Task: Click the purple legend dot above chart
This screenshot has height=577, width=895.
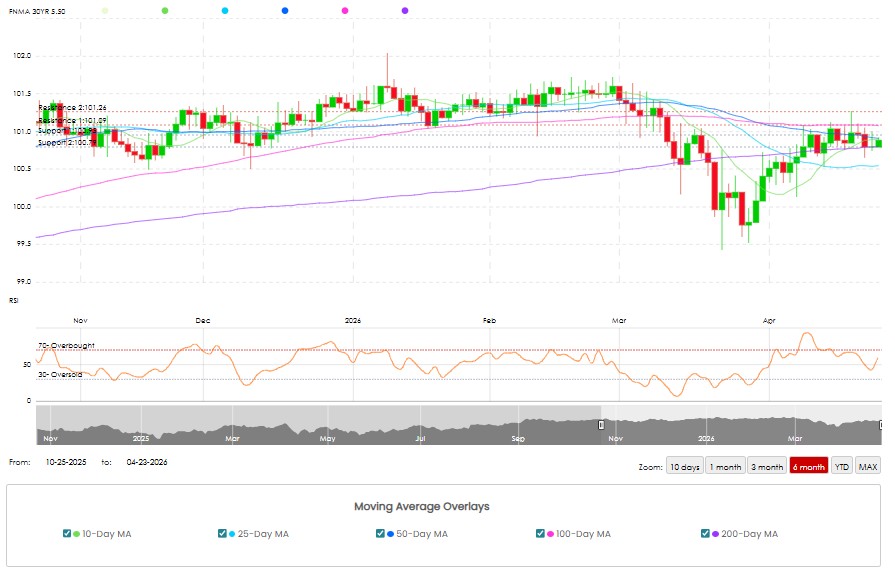Action: [x=405, y=10]
